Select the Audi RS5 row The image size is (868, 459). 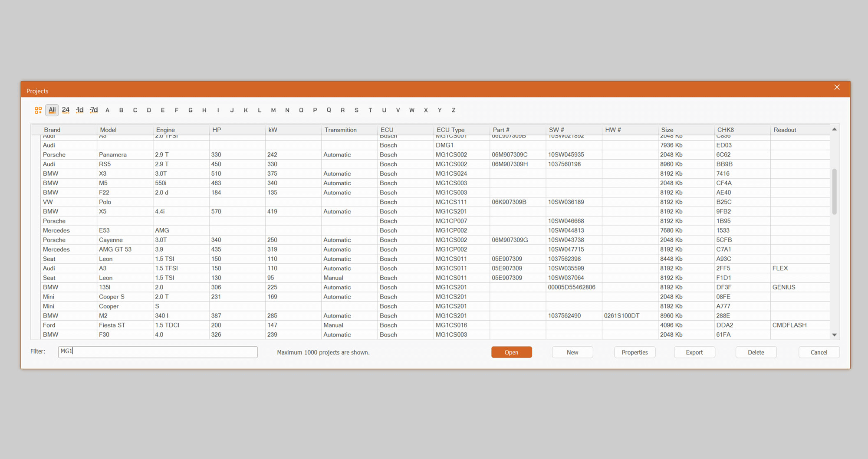click(435, 164)
